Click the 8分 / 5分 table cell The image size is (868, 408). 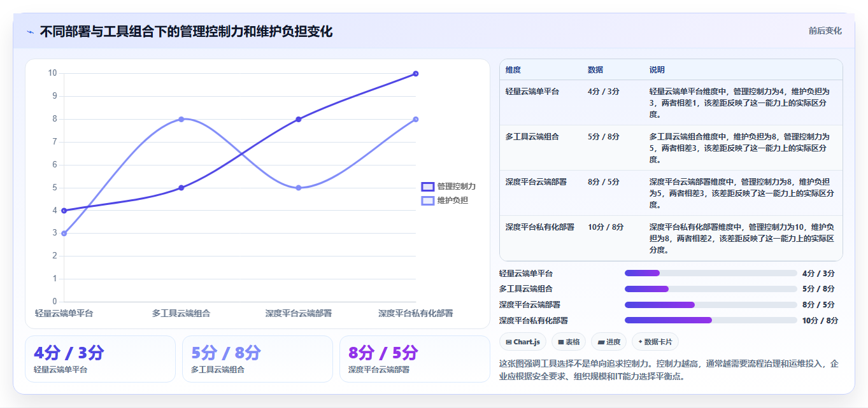pyautogui.click(x=604, y=181)
